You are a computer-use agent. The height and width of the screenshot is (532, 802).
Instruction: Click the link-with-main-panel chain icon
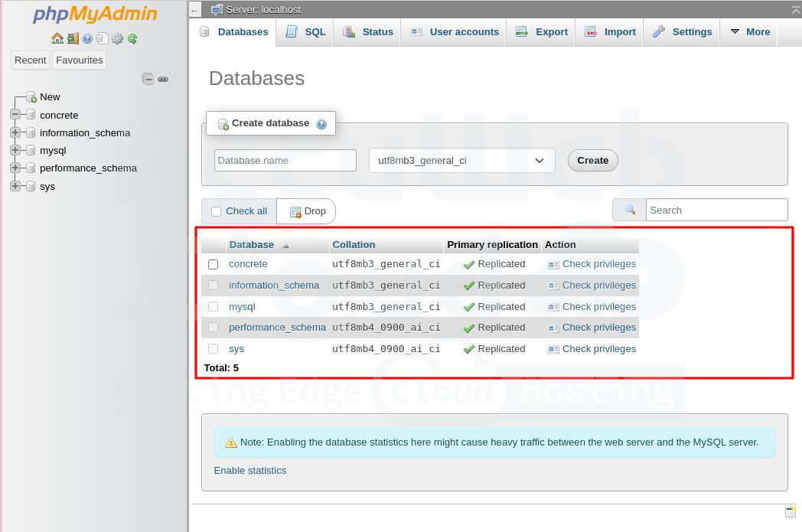coord(163,79)
